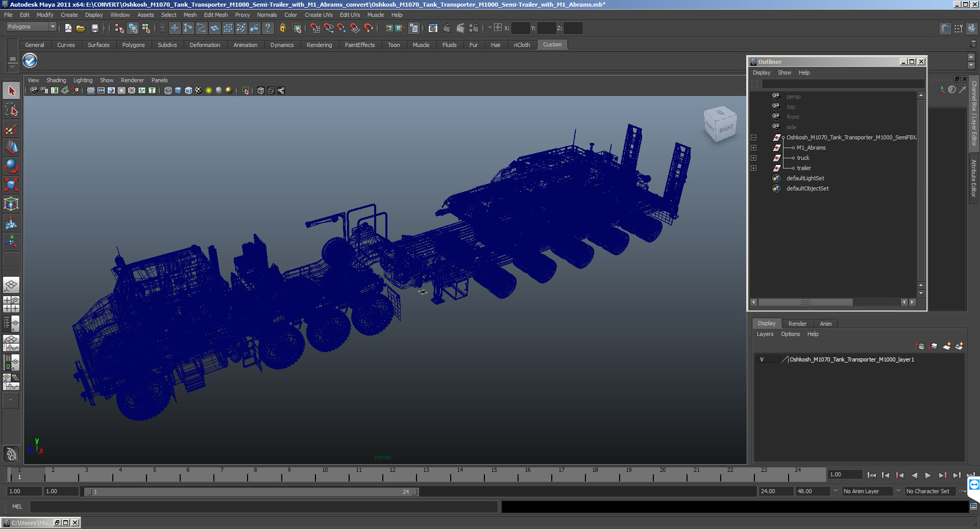
Task: Expand M1_Abrams node in Outliner
Action: (753, 148)
